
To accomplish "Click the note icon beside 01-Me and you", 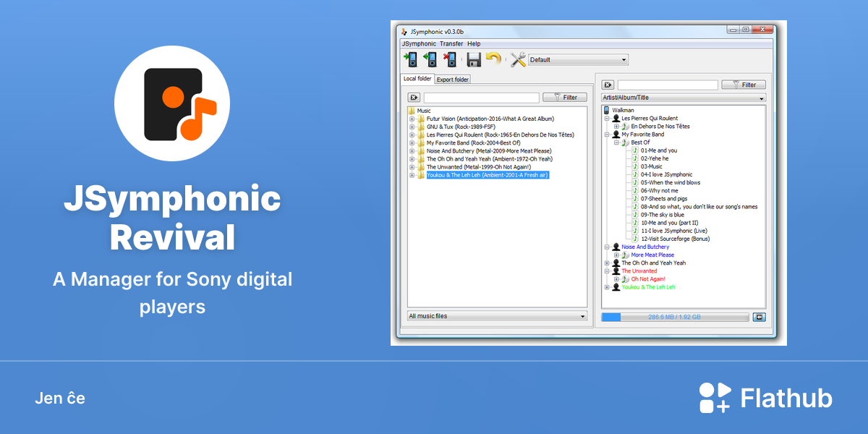I will pyautogui.click(x=635, y=150).
